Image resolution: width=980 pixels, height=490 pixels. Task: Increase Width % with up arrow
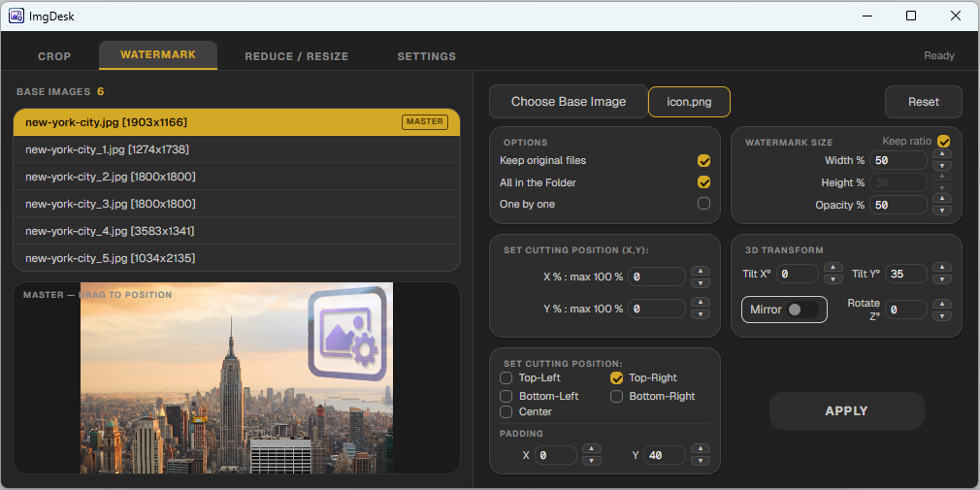(x=942, y=153)
